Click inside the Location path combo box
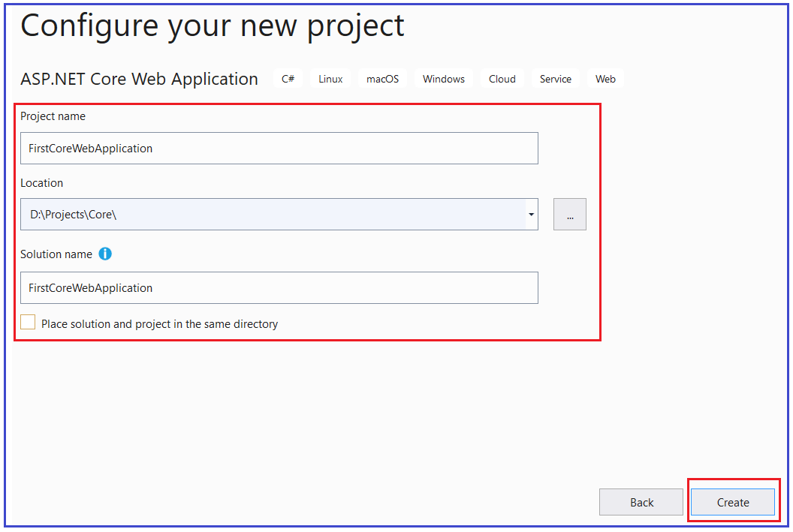 coord(273,214)
